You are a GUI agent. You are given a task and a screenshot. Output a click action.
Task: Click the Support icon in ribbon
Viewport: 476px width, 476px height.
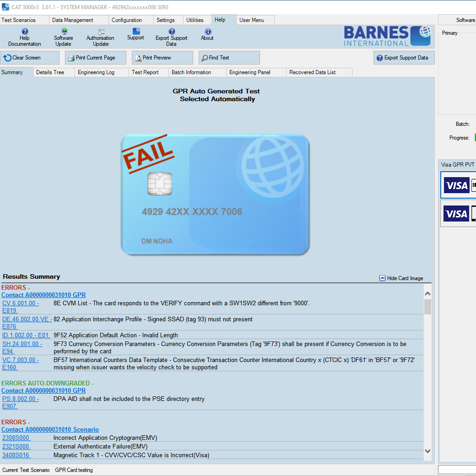point(135,31)
